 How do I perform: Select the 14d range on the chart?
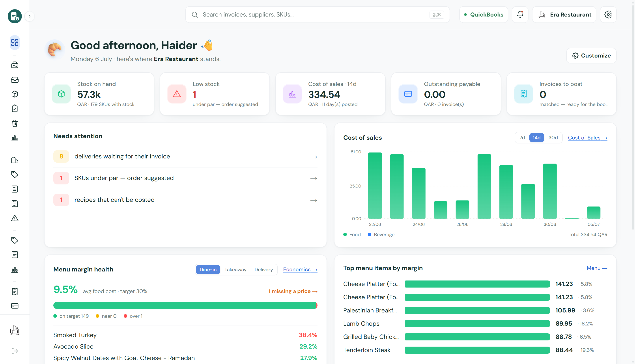(x=536, y=137)
